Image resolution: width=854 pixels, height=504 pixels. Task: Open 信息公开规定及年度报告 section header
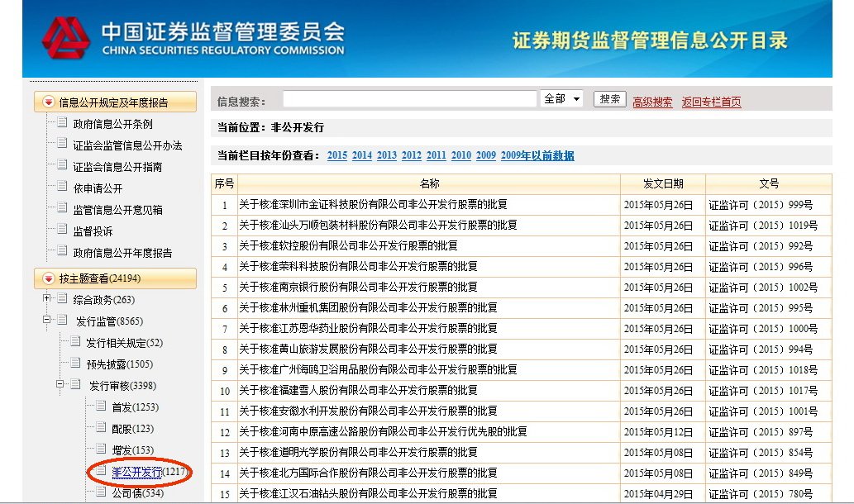115,102
